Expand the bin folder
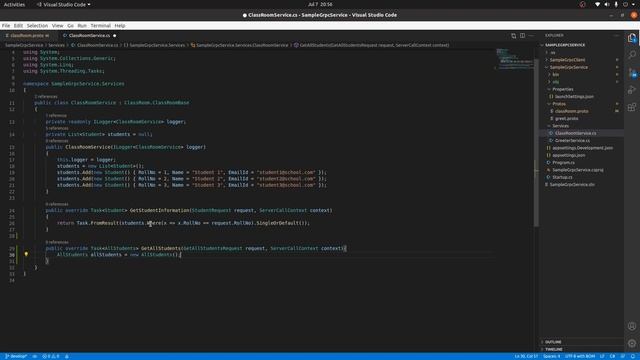The width and height of the screenshot is (640, 360). point(556,75)
